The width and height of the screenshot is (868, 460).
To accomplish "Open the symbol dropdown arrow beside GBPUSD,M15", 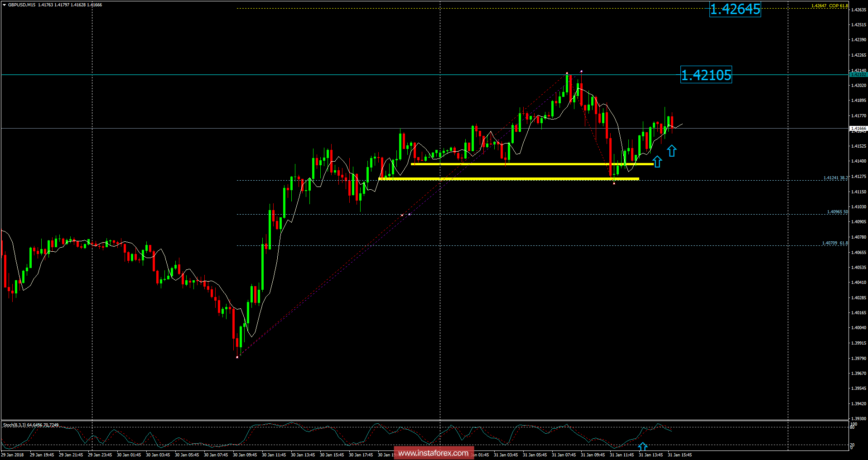I will pyautogui.click(x=4, y=5).
